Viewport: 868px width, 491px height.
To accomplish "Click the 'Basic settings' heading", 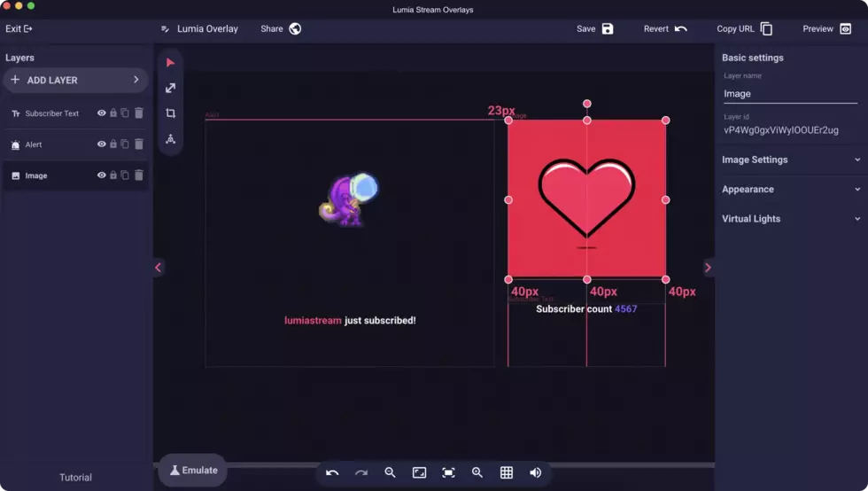I will tap(752, 58).
